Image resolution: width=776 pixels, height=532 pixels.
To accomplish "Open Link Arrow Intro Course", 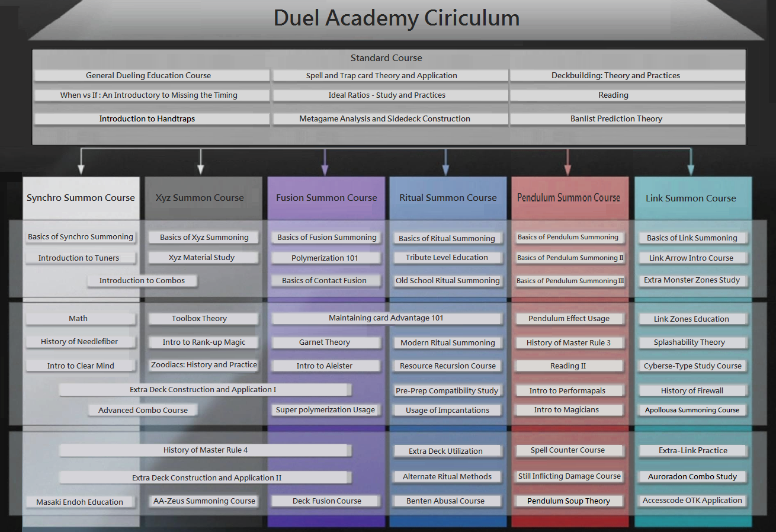I will point(692,258).
